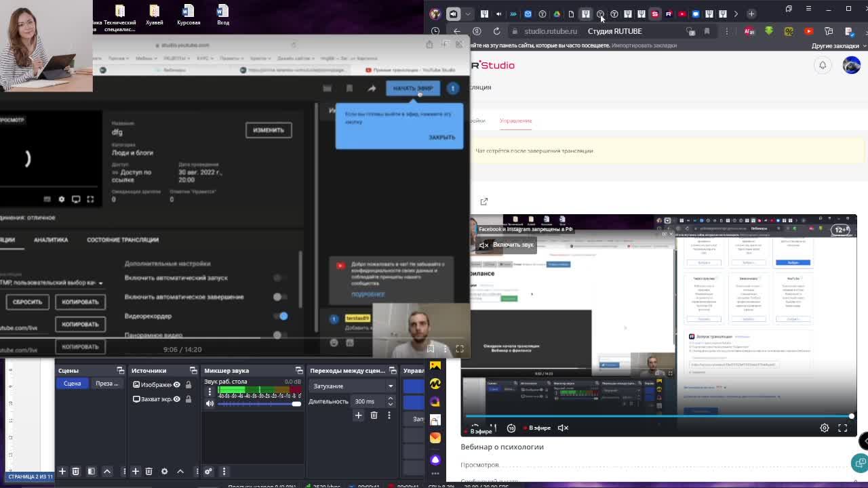868x488 pixels.
Task: Enter fullscreen on the RUTUBE player
Action: point(842,428)
